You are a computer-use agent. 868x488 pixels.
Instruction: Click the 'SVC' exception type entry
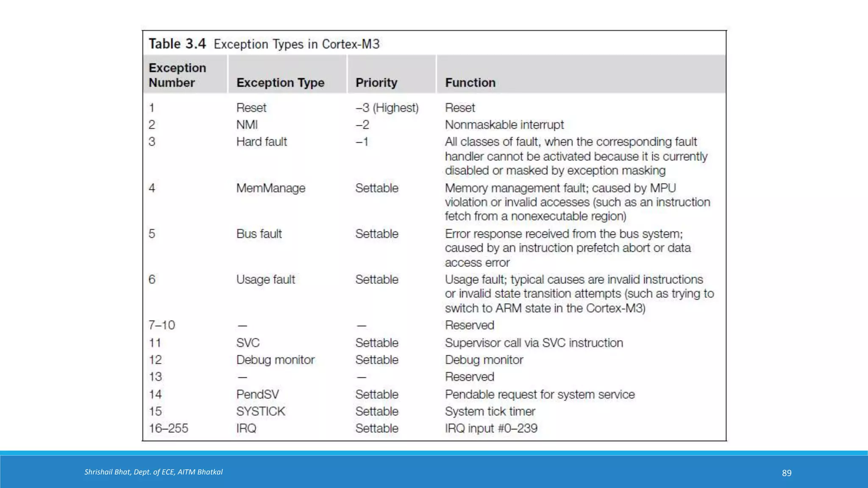point(248,343)
